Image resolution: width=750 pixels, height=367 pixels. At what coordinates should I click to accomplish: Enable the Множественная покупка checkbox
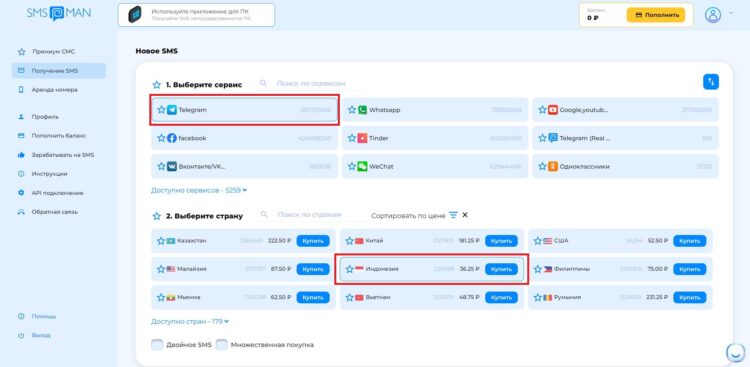tap(221, 345)
